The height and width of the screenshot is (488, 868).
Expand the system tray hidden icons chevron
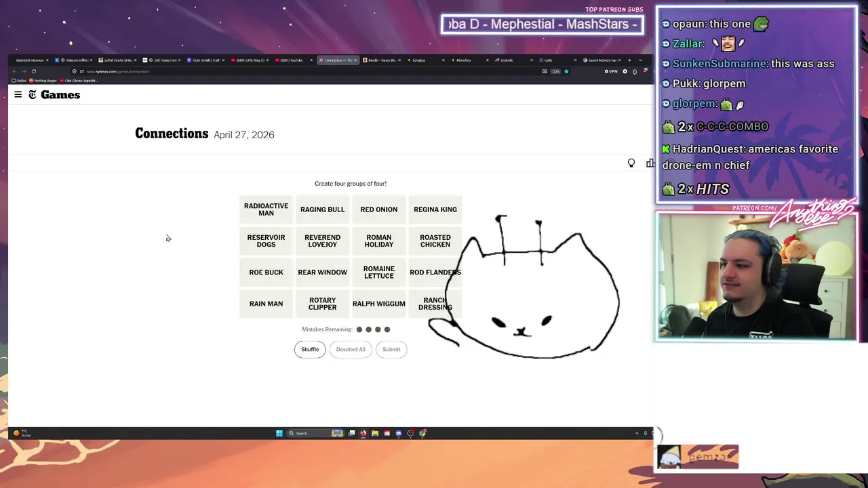click(637, 433)
